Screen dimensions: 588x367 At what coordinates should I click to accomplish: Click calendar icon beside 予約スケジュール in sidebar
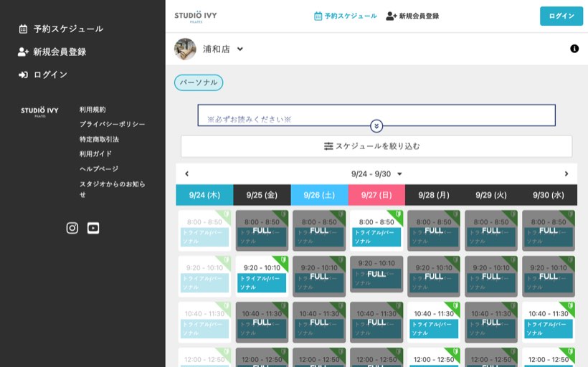coord(23,29)
